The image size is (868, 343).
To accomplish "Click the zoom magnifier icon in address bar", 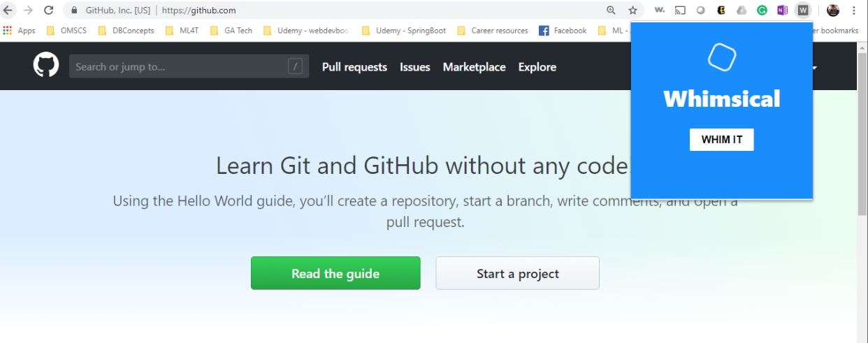I will point(612,10).
